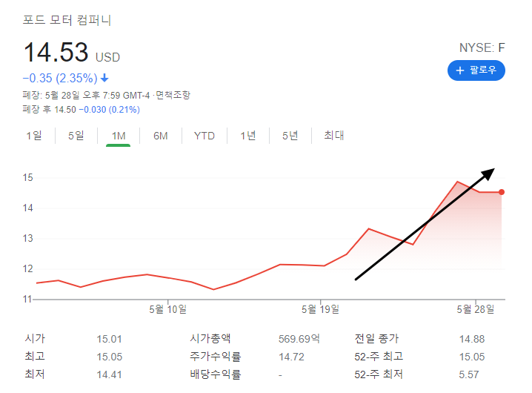Switch chart to 5년 range
532x393 pixels.
(x=290, y=136)
